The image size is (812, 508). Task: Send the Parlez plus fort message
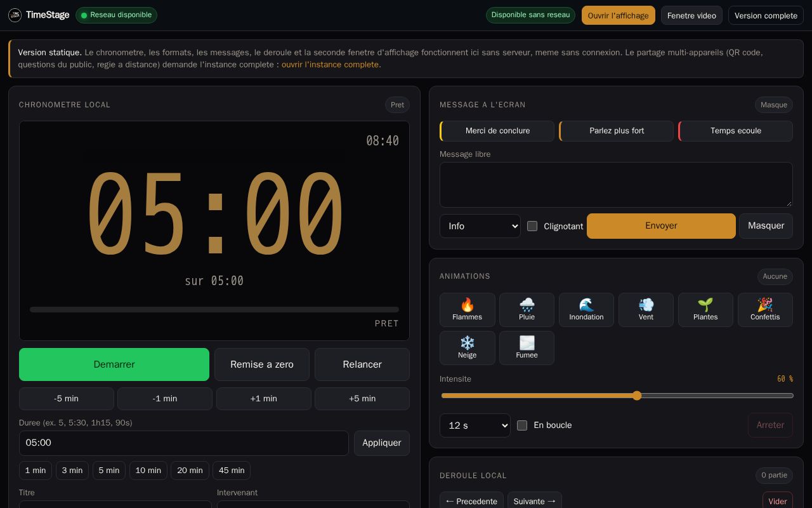tap(617, 131)
